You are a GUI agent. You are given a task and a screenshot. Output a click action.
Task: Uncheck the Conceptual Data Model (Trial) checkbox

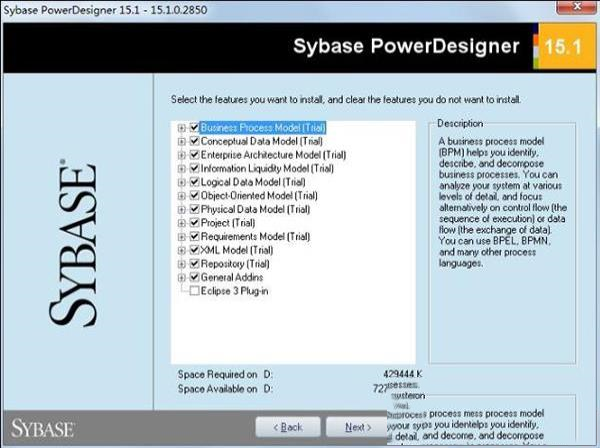[x=194, y=141]
